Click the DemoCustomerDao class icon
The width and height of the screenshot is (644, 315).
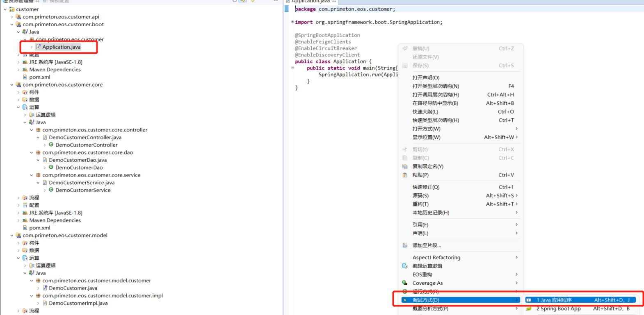tap(51, 167)
